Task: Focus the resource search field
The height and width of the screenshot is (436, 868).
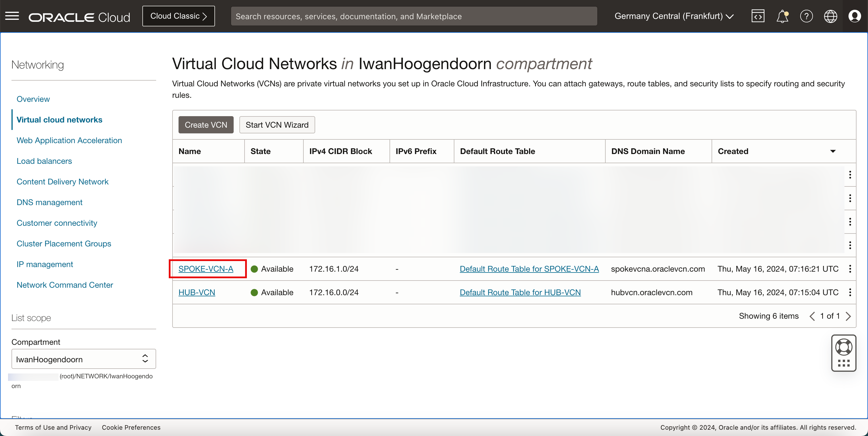Action: [x=414, y=16]
